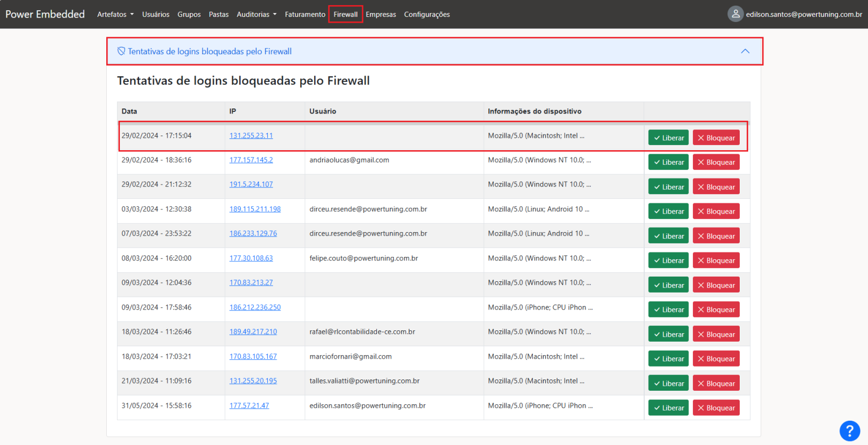Viewport: 868px width, 445px height.
Task: Open the Artefatos dropdown menu
Action: (x=115, y=15)
